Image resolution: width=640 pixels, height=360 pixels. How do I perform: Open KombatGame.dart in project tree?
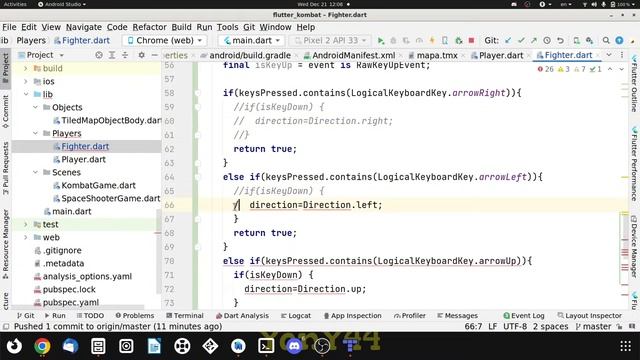click(x=98, y=185)
